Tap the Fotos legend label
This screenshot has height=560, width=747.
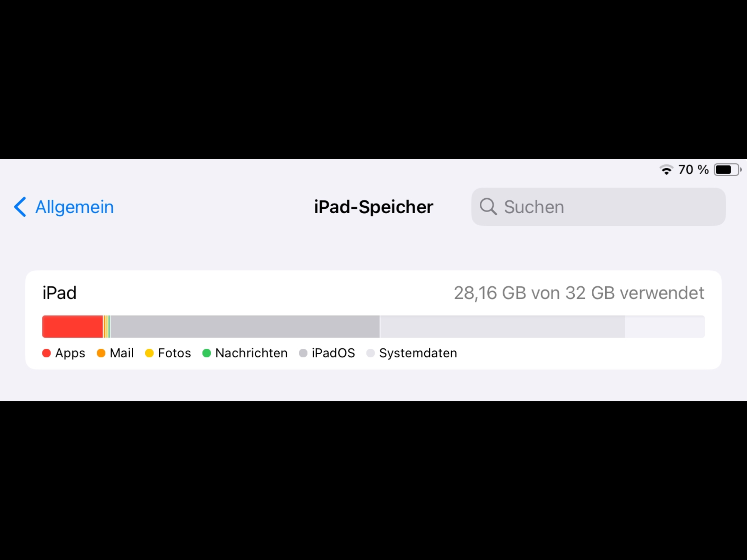pos(174,353)
